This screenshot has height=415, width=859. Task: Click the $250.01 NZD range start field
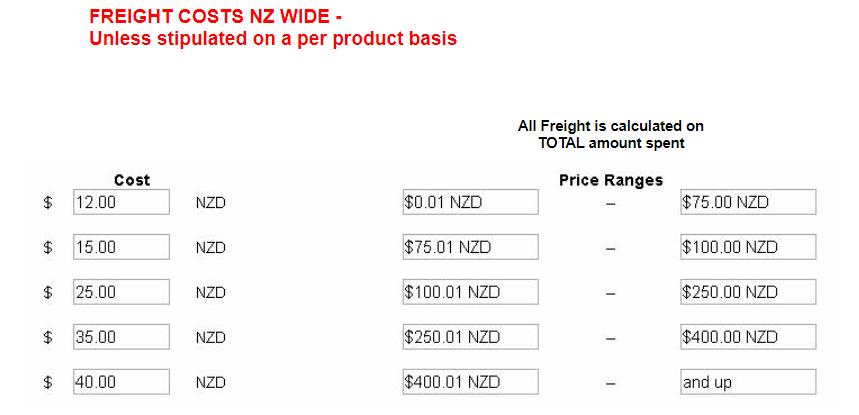pos(471,337)
